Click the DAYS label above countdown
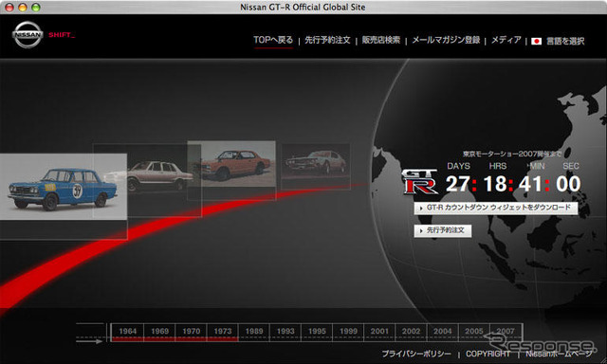The height and width of the screenshot is (364, 607). (x=458, y=166)
